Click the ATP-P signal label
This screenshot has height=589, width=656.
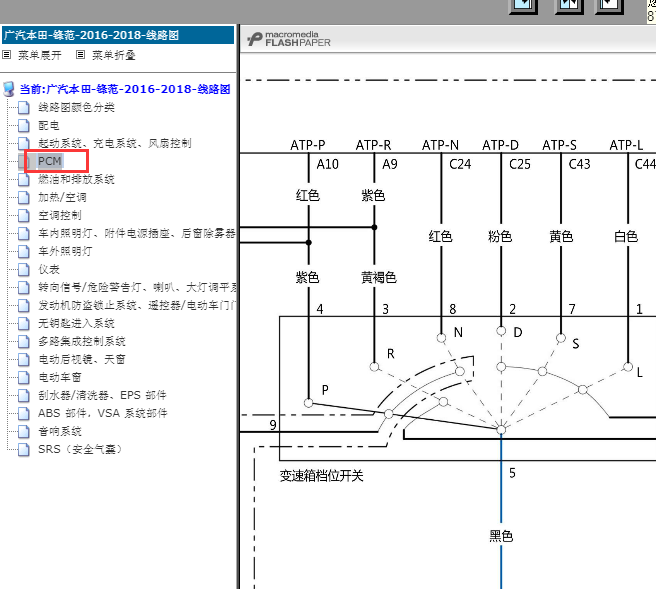308,145
